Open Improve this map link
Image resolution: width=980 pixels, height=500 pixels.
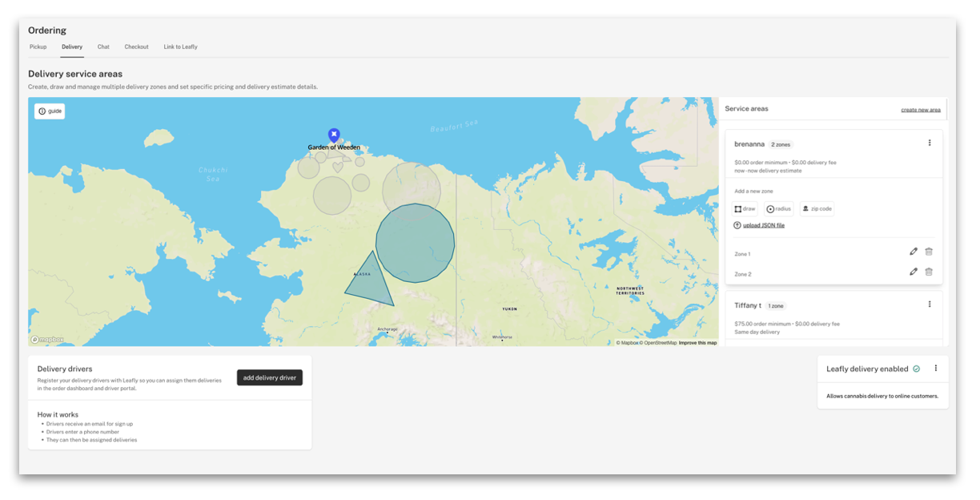[697, 343]
